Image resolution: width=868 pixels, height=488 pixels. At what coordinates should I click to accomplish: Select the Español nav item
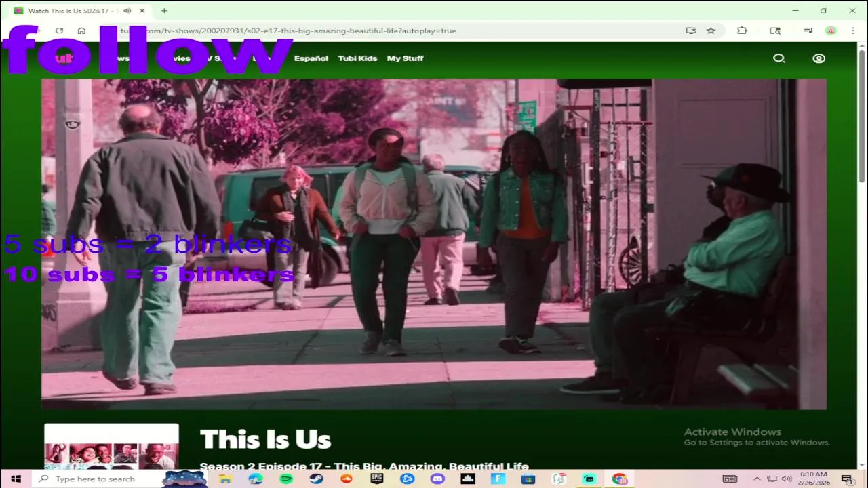coord(311,58)
